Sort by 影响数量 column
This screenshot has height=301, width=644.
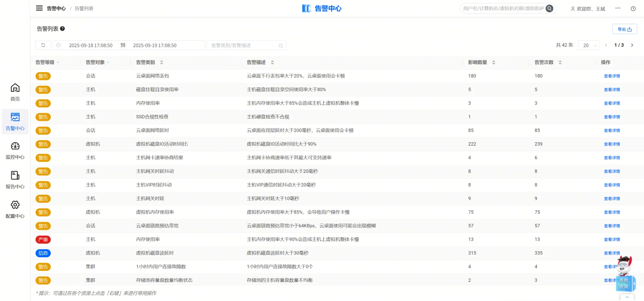tap(494, 62)
